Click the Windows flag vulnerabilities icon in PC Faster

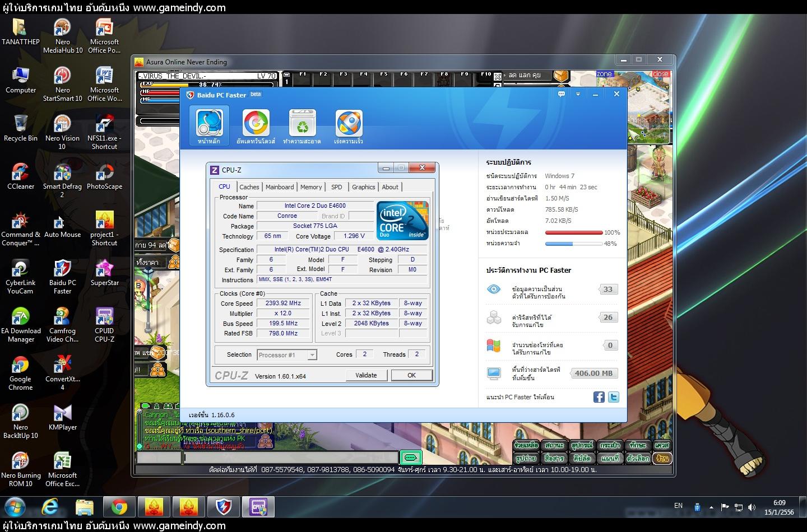click(x=494, y=346)
